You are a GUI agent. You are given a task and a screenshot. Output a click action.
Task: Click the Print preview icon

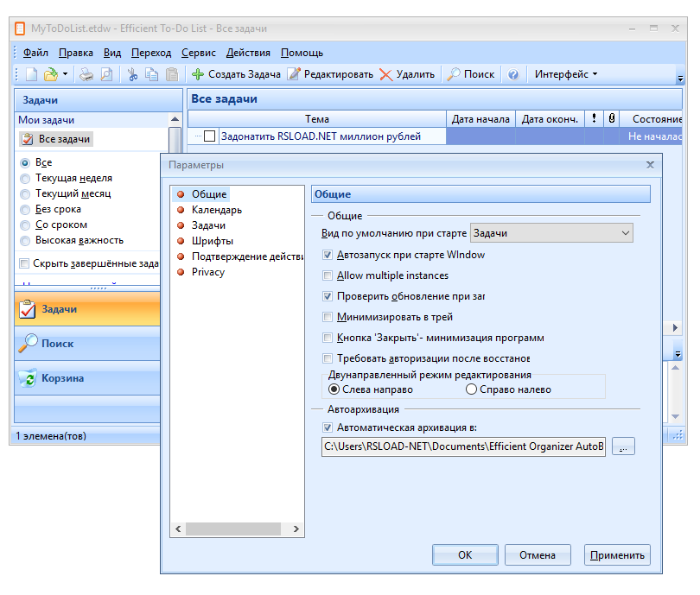106,74
